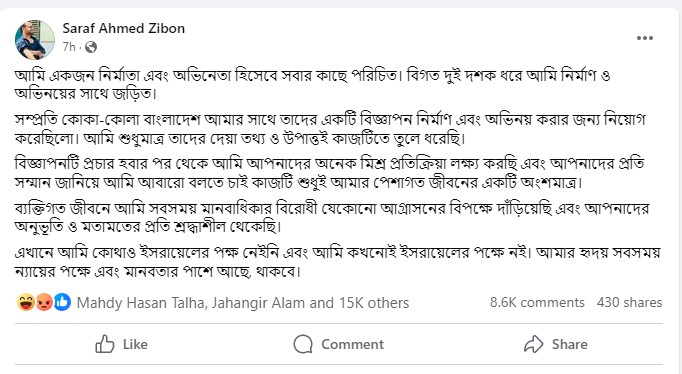
Task: Click the curved arrow Share icon
Action: click(534, 344)
